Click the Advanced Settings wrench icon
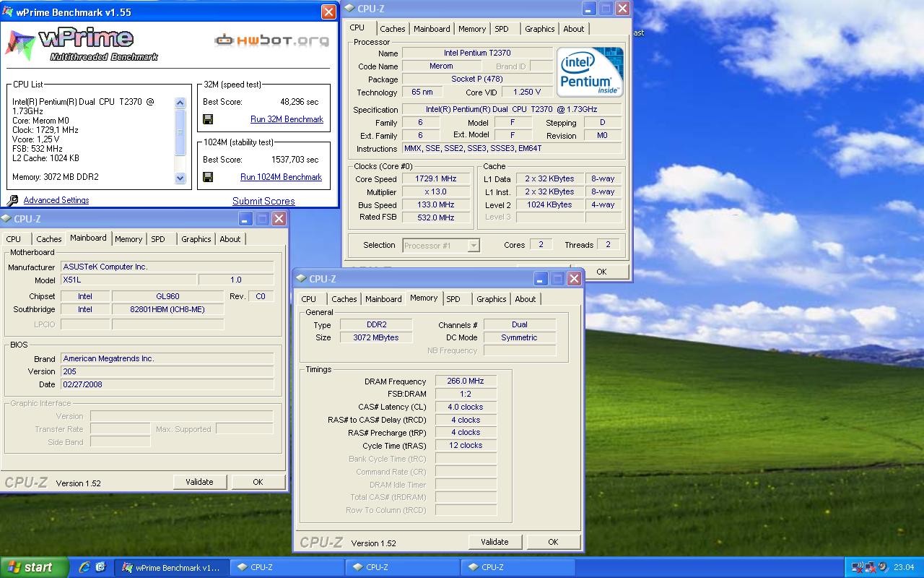924x578 pixels. point(12,201)
